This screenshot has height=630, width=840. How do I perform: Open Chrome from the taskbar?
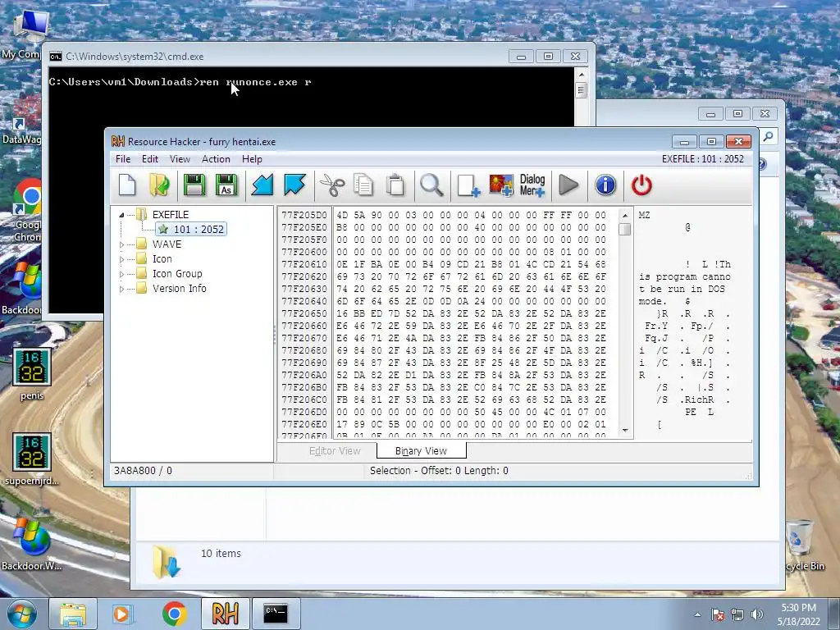174,614
